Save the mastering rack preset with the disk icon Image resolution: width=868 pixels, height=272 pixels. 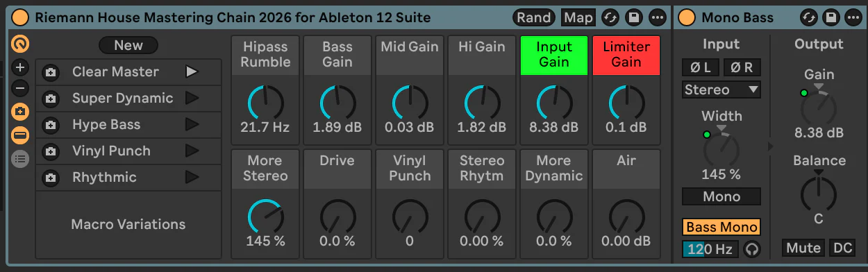click(633, 17)
